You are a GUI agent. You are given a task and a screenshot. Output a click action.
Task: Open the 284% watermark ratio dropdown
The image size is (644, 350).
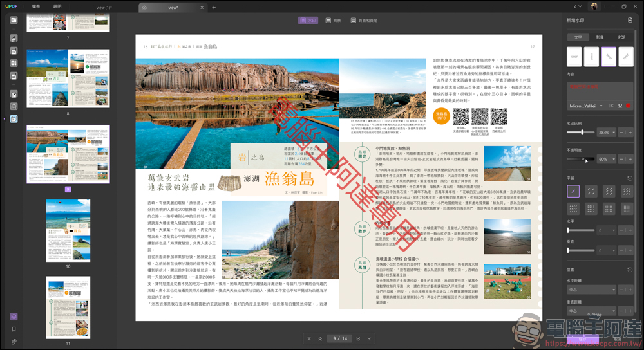(607, 133)
